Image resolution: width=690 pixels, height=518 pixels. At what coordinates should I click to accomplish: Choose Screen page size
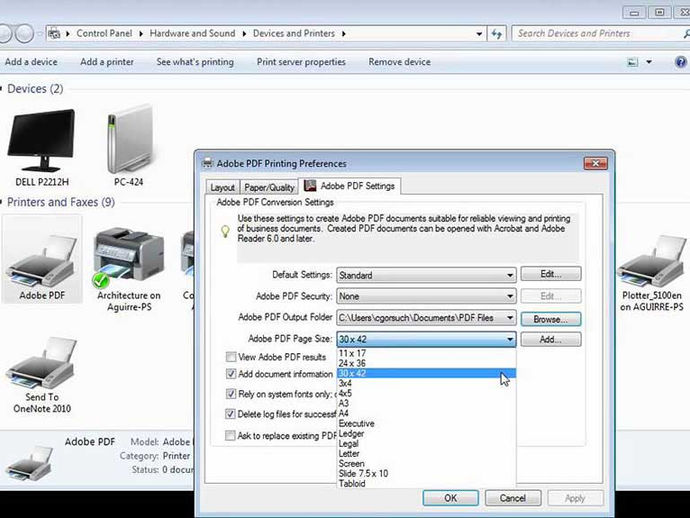tap(426, 464)
